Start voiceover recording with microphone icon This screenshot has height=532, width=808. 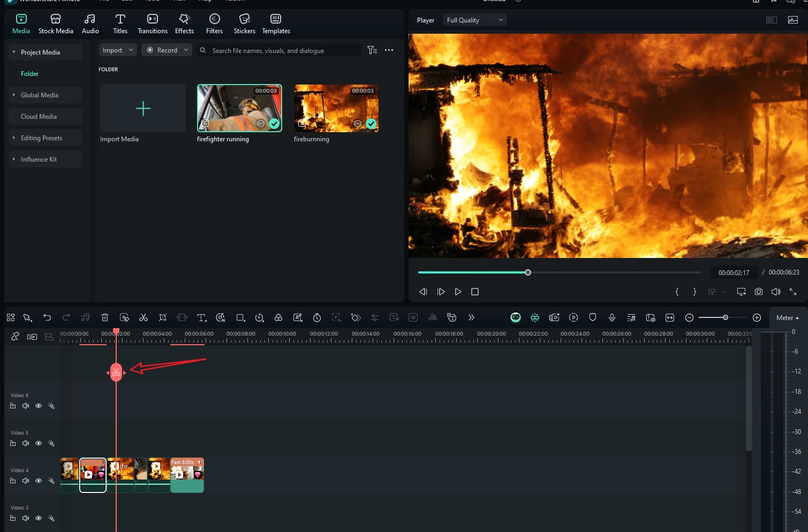[x=612, y=318]
